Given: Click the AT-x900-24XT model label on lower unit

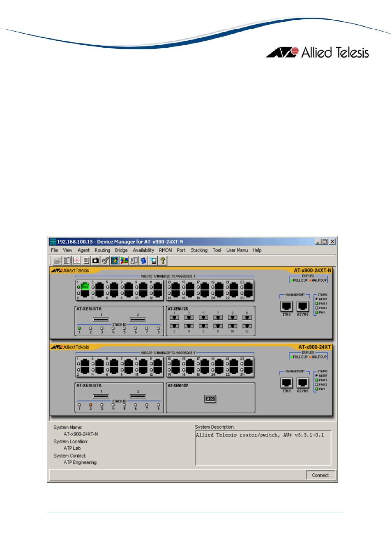Looking at the screenshot, I should click(315, 347).
